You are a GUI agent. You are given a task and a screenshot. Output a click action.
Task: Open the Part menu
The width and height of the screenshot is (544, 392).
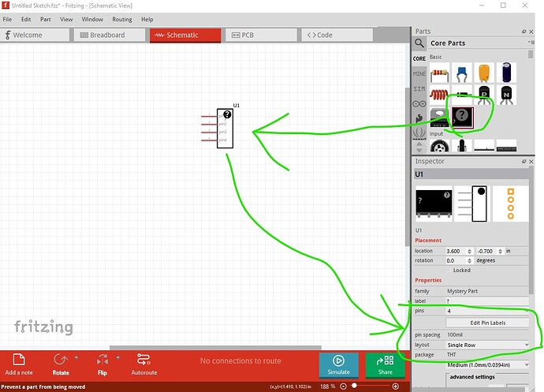click(46, 20)
